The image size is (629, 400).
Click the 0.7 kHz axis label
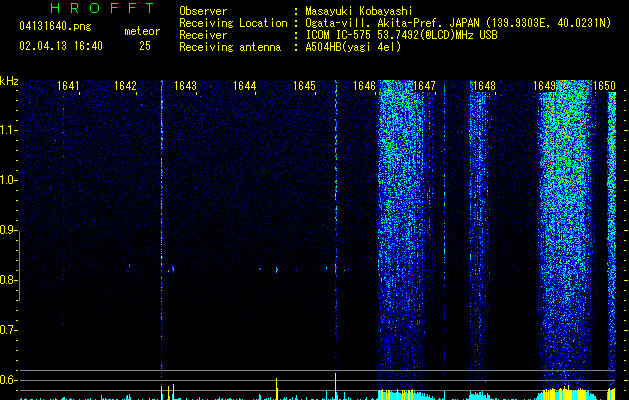[x=8, y=330]
